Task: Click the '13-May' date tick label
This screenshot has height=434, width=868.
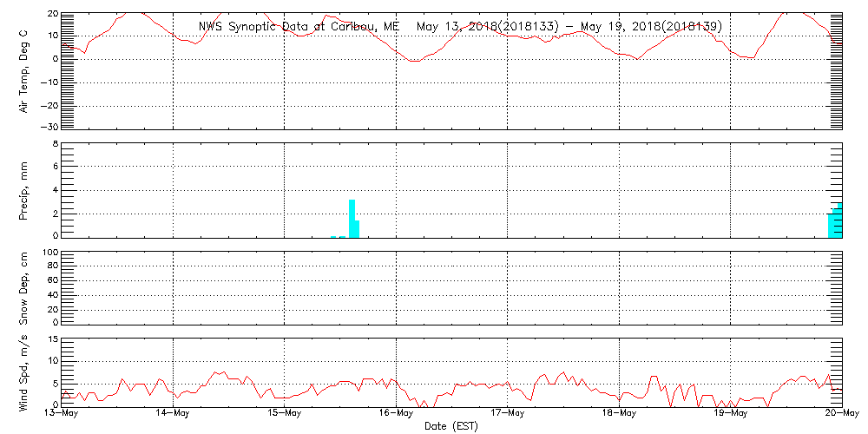Action: click(x=61, y=415)
